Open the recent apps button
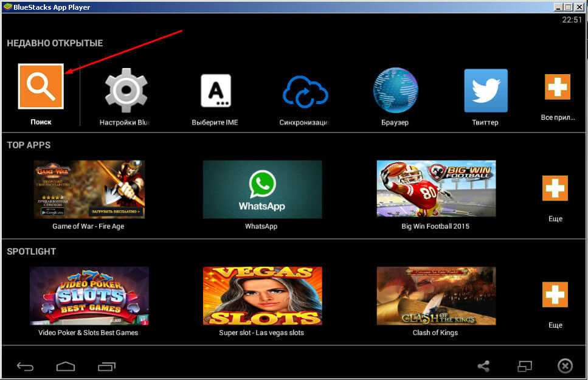Viewport: 588px width, 380px height. (106, 366)
